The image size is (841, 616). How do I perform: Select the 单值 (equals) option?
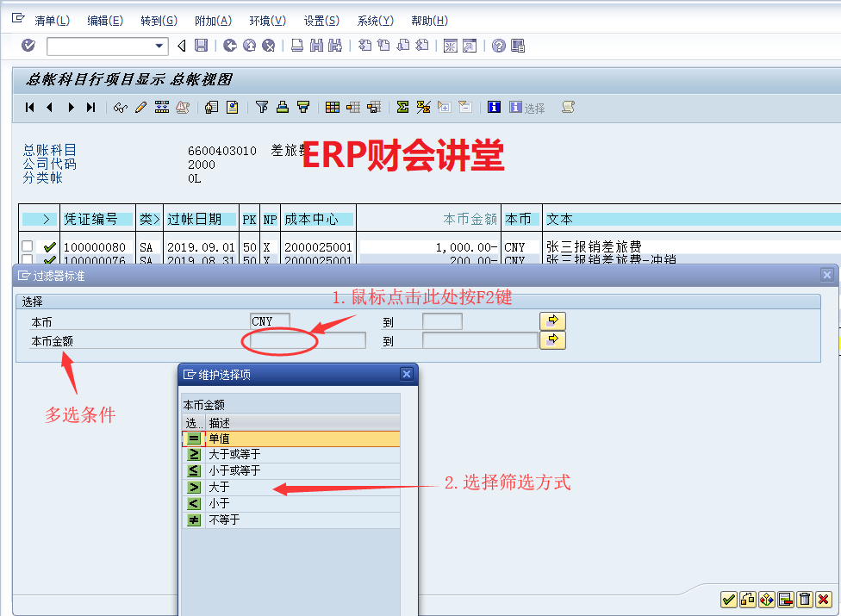coord(291,439)
